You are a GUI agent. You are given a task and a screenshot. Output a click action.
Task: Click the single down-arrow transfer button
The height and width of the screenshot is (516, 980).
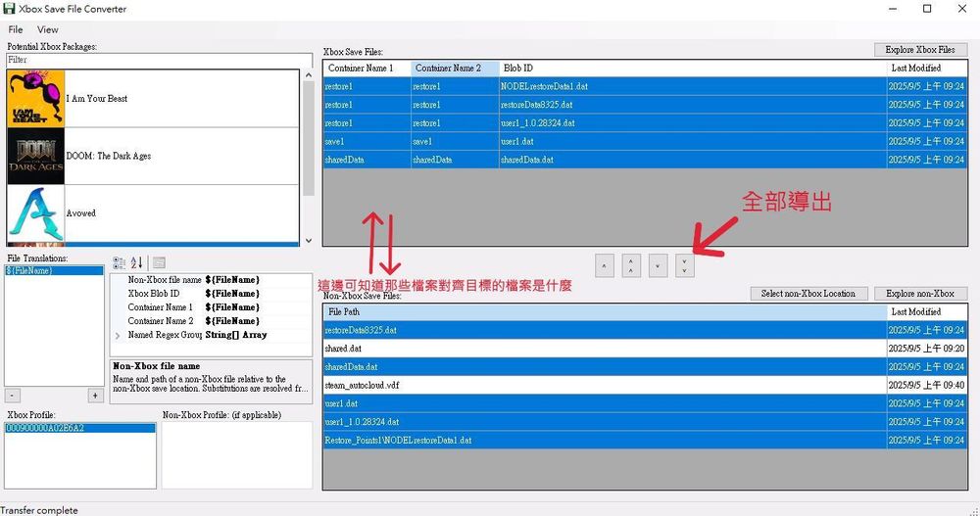(659, 265)
